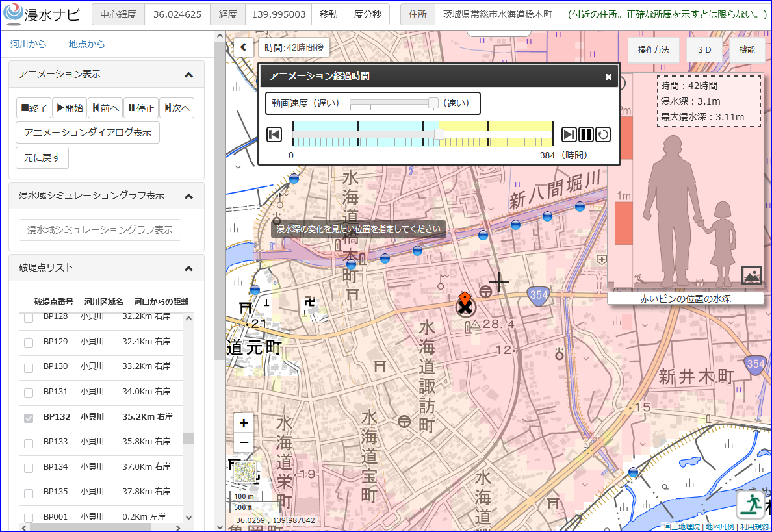Switch to the 河川から tab
The height and width of the screenshot is (532, 772).
(x=28, y=44)
